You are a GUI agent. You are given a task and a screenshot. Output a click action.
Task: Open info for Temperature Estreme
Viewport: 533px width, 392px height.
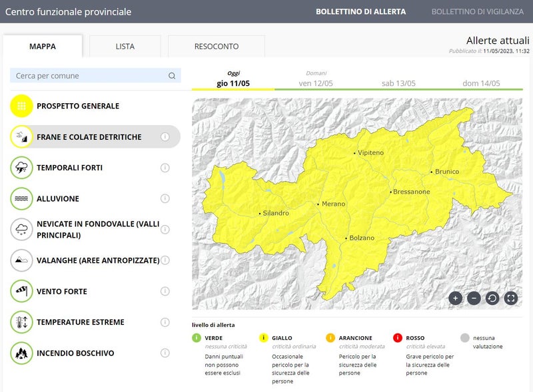[x=165, y=323]
